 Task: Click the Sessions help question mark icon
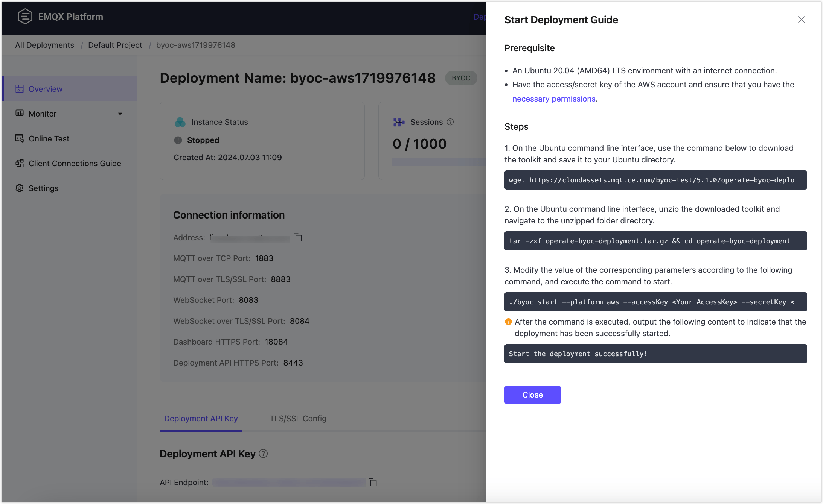pos(450,122)
